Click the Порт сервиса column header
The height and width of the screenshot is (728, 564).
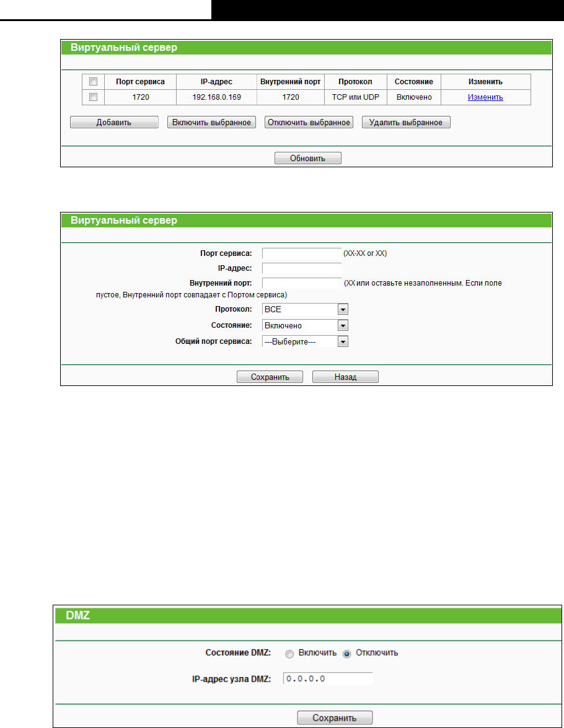(140, 82)
